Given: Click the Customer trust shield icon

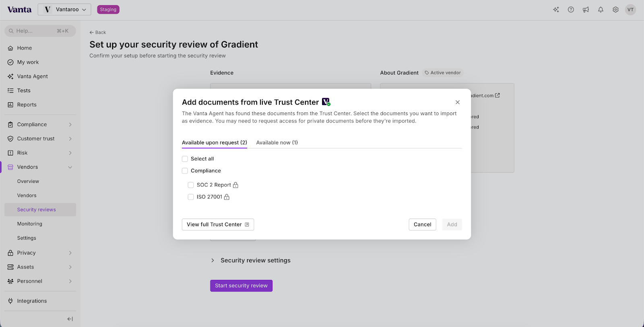Looking at the screenshot, I should pos(10,139).
